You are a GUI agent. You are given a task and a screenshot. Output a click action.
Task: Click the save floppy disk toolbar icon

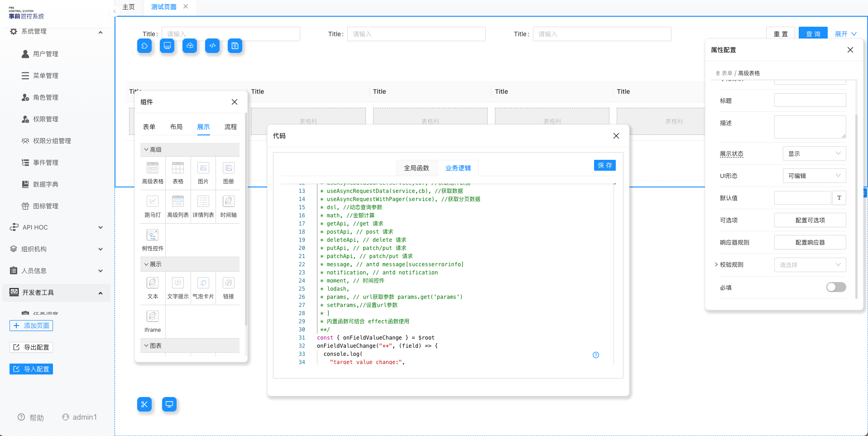pyautogui.click(x=235, y=46)
